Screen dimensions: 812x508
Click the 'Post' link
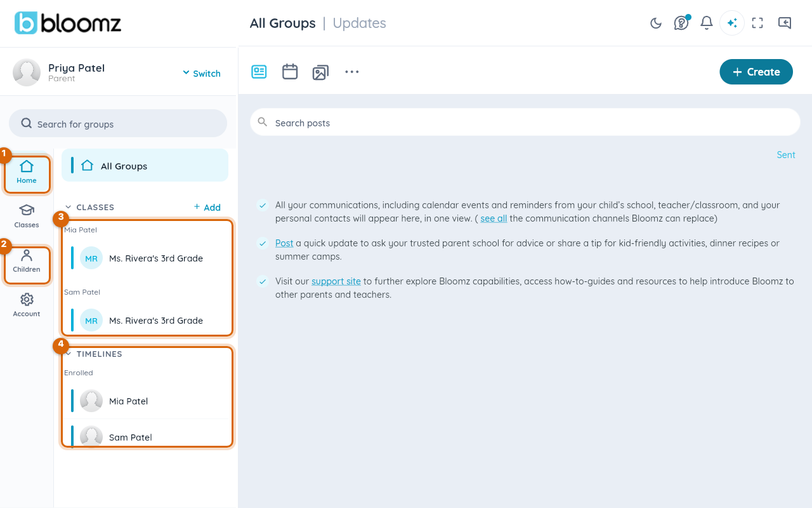pyautogui.click(x=284, y=243)
